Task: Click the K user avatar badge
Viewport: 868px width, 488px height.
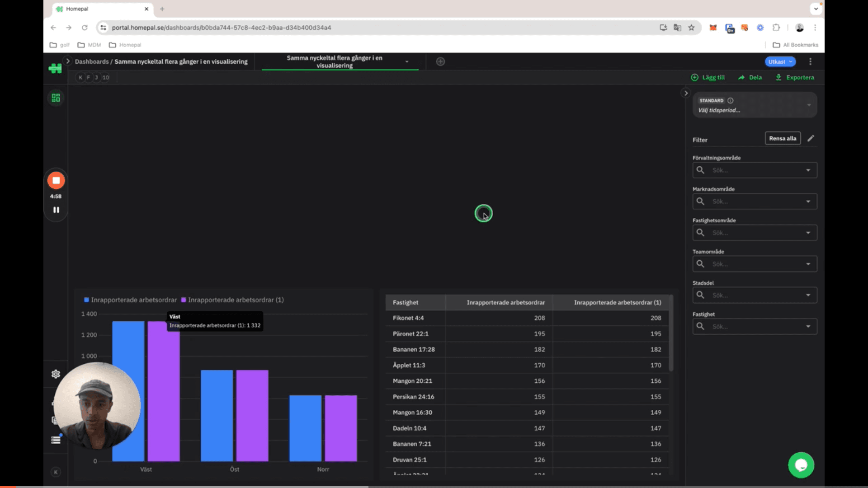Action: 80,77
